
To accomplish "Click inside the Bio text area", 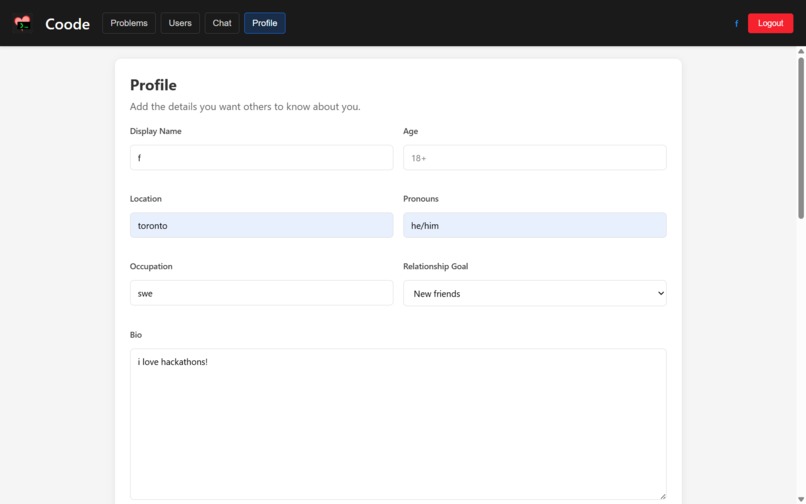I will (398, 424).
